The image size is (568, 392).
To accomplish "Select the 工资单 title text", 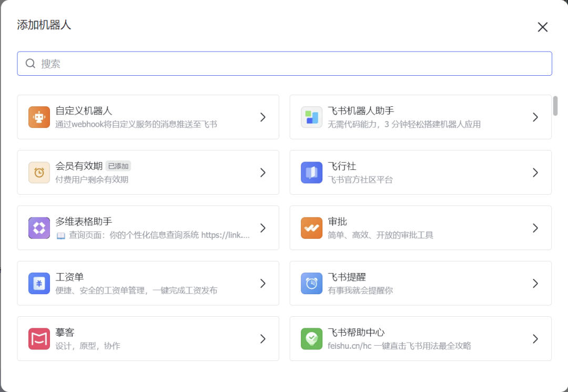I will coord(69,277).
